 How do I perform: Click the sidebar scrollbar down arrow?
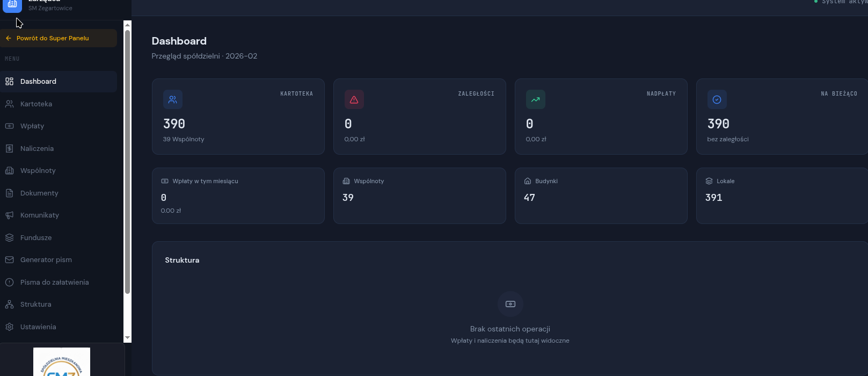[127, 338]
